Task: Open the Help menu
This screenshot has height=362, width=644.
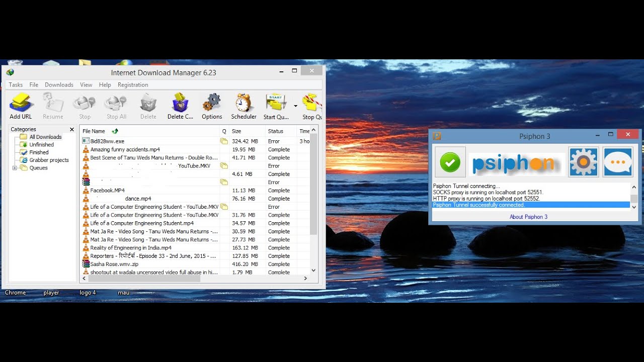Action: (x=105, y=85)
